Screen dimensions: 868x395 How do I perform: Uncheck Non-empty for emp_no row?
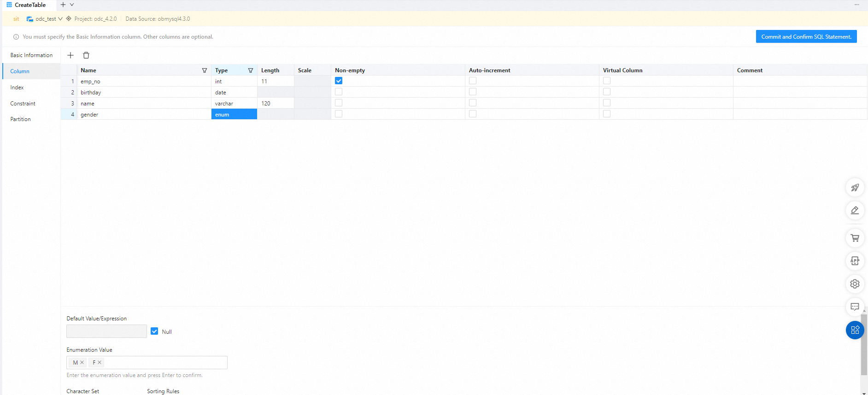tap(339, 81)
